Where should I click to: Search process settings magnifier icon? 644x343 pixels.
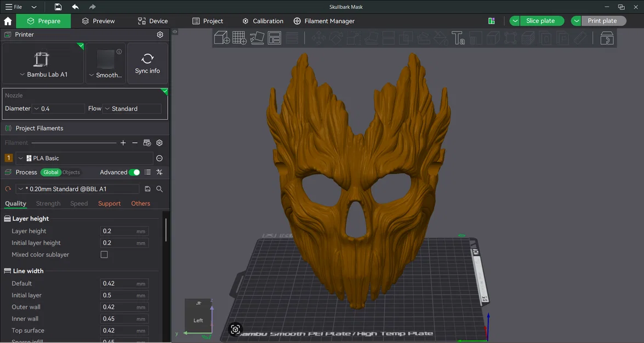[x=159, y=189]
